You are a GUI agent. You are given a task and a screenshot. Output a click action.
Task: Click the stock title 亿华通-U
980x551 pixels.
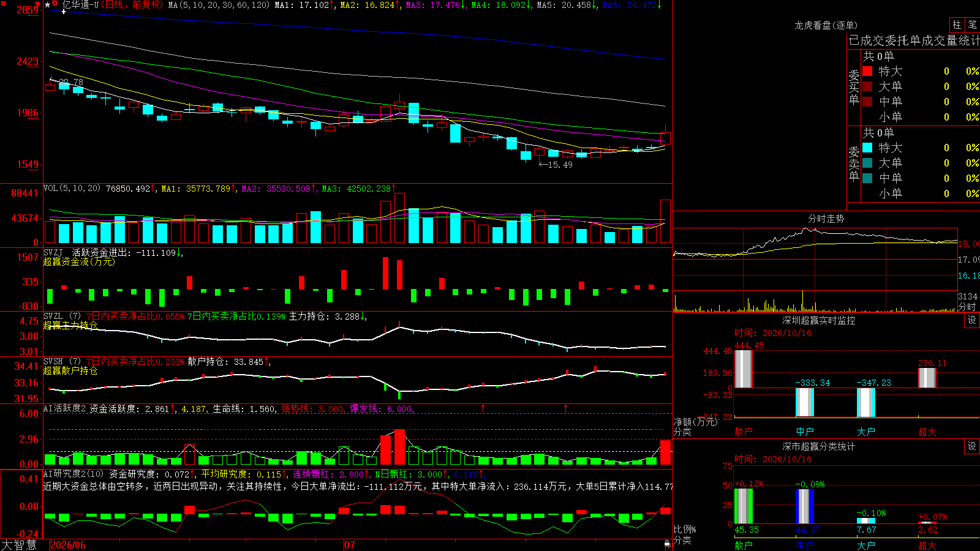[x=80, y=5]
